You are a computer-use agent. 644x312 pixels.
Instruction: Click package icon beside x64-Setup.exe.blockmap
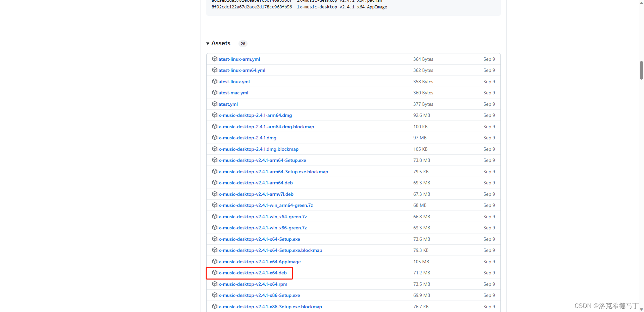(215, 250)
